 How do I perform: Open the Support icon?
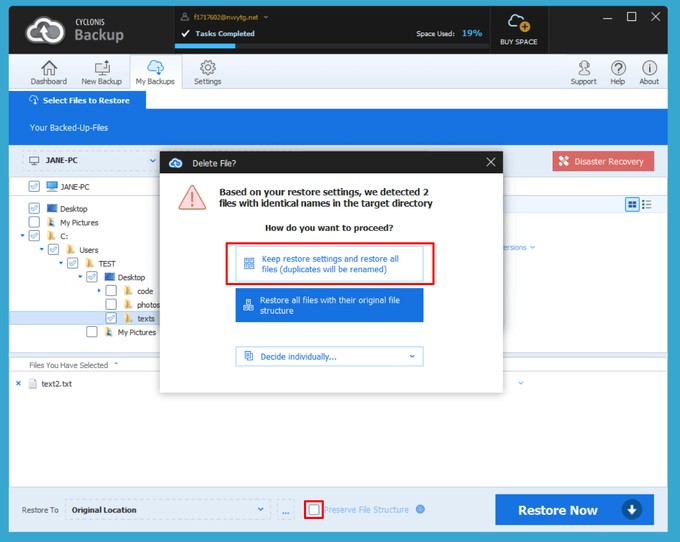(583, 68)
